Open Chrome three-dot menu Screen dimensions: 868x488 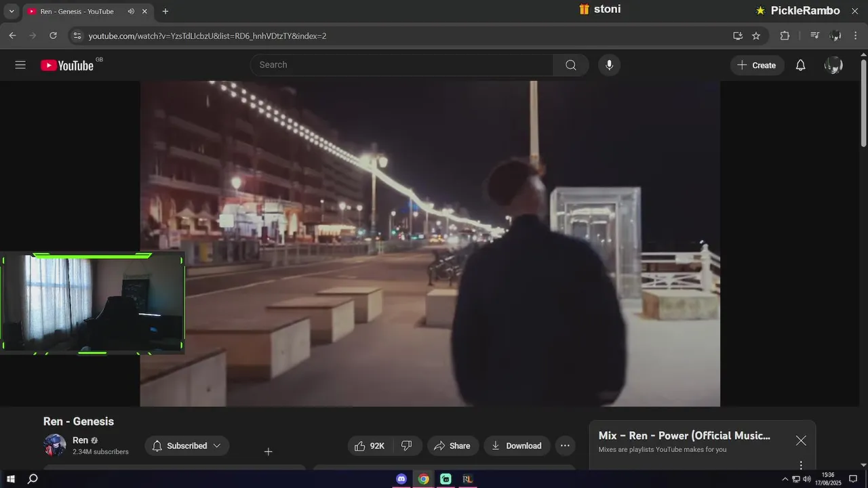click(856, 36)
